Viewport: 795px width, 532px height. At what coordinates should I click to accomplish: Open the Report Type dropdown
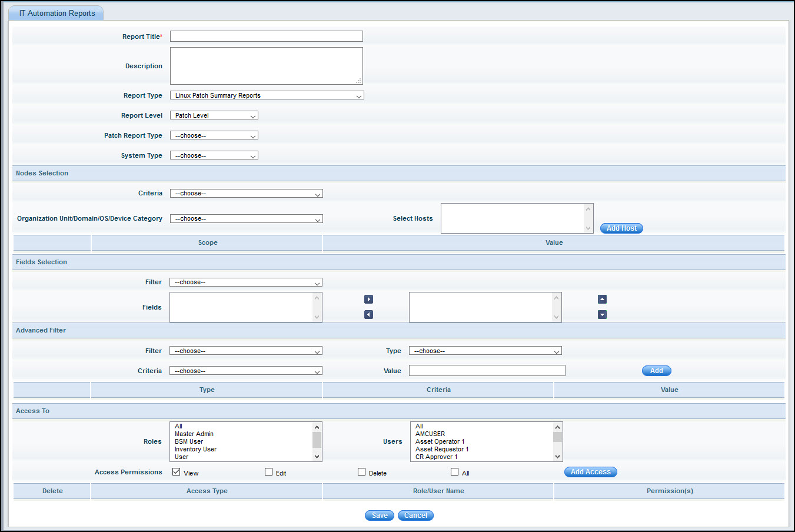(x=267, y=95)
